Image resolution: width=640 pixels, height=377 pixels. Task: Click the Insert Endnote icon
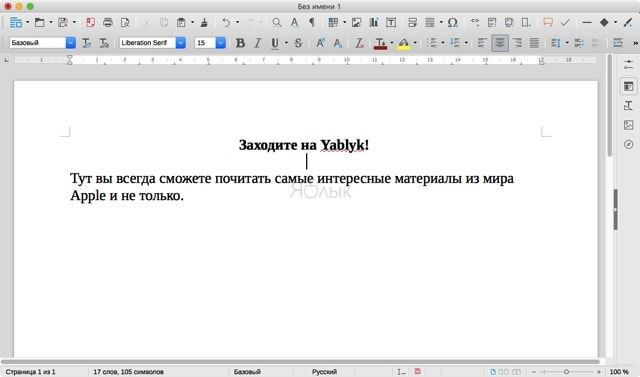point(509,22)
